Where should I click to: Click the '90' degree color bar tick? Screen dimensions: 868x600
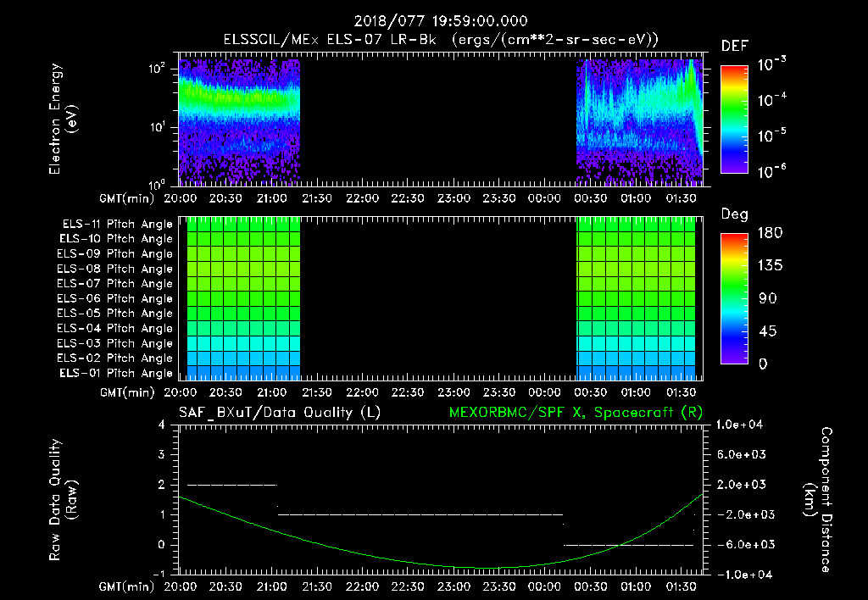point(768,298)
